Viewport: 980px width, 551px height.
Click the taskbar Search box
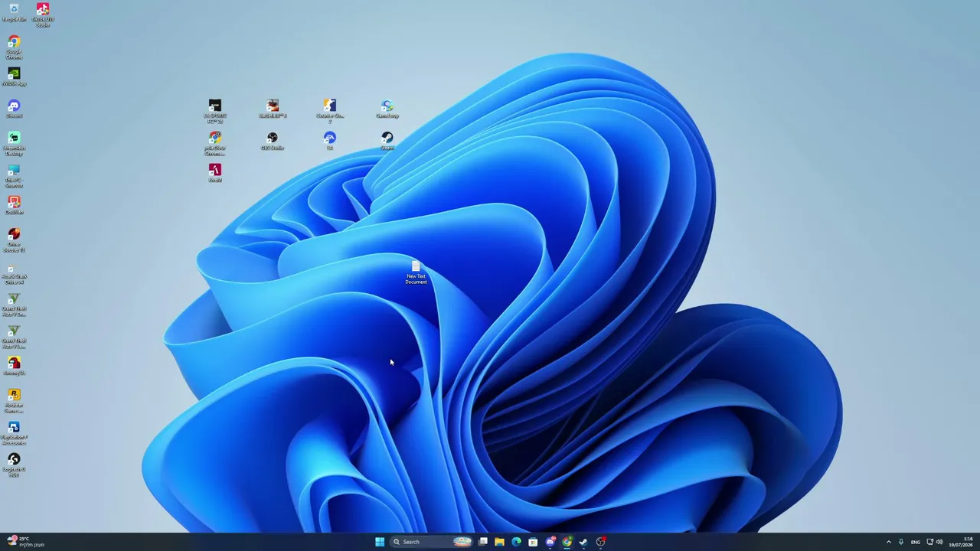433,542
